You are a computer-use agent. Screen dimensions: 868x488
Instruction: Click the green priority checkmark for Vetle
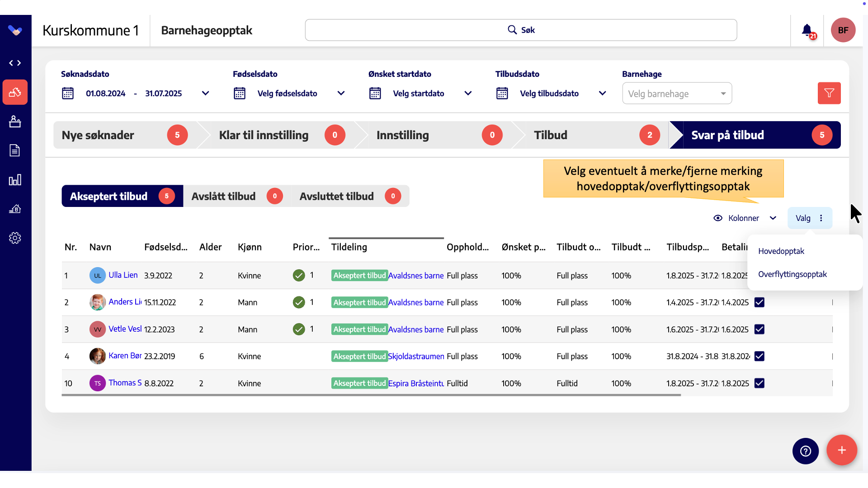(x=299, y=329)
